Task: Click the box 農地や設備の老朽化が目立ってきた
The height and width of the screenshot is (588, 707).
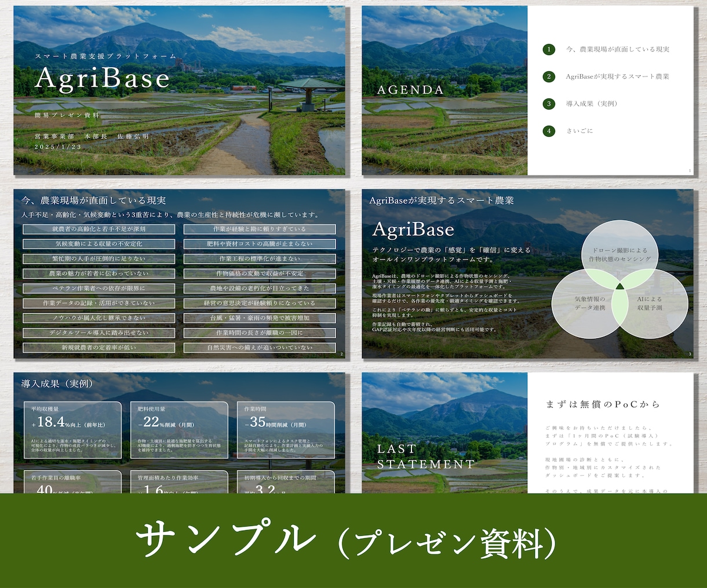Action: click(260, 288)
